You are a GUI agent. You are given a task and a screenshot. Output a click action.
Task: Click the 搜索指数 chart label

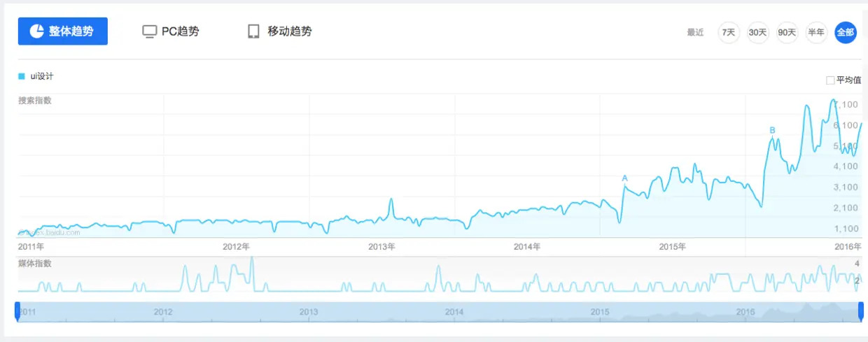35,101
